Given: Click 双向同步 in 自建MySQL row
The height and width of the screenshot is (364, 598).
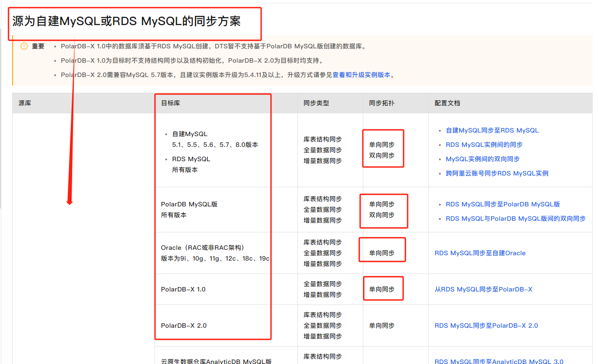Looking at the screenshot, I should (382, 155).
